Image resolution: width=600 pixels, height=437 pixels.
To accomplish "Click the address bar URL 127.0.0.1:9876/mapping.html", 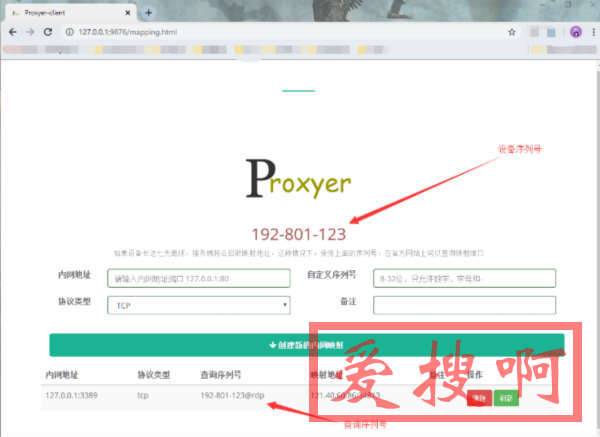I will coord(127,32).
